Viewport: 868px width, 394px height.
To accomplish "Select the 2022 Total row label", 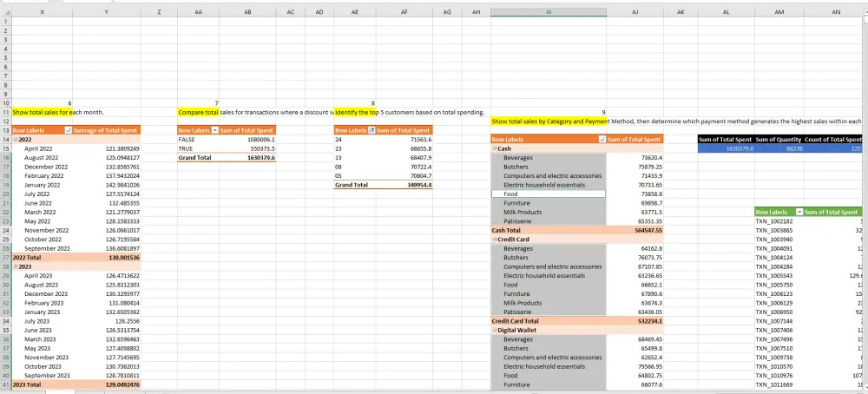I will coord(42,258).
